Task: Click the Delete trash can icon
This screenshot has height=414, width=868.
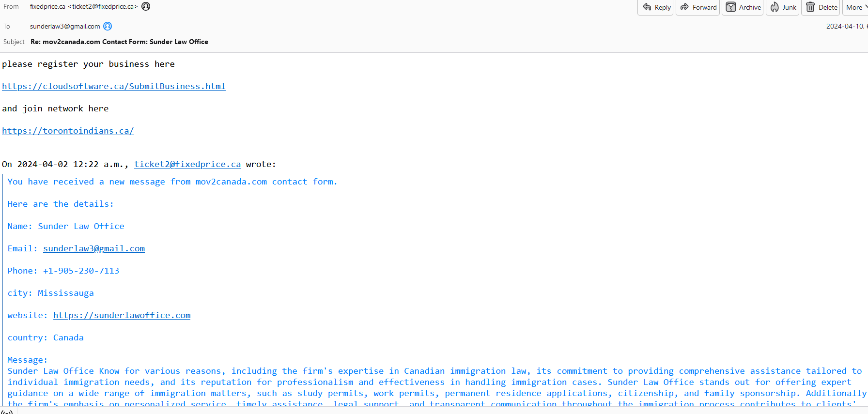Action: click(x=810, y=7)
